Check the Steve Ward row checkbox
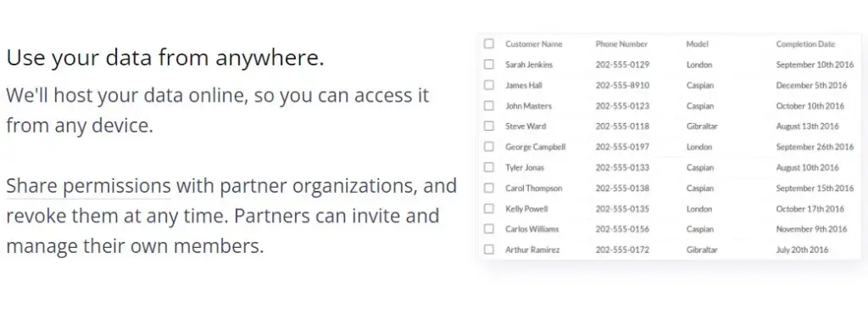This screenshot has height=309, width=868. [488, 126]
